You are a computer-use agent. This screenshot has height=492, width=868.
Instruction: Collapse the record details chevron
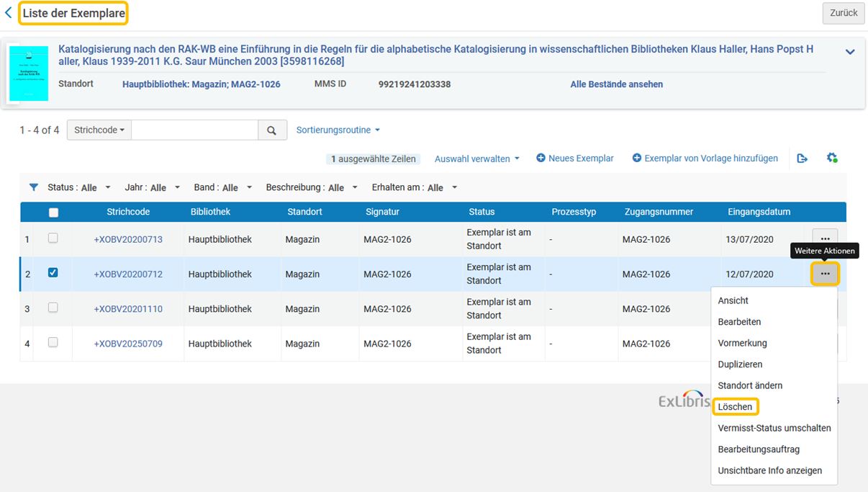850,52
